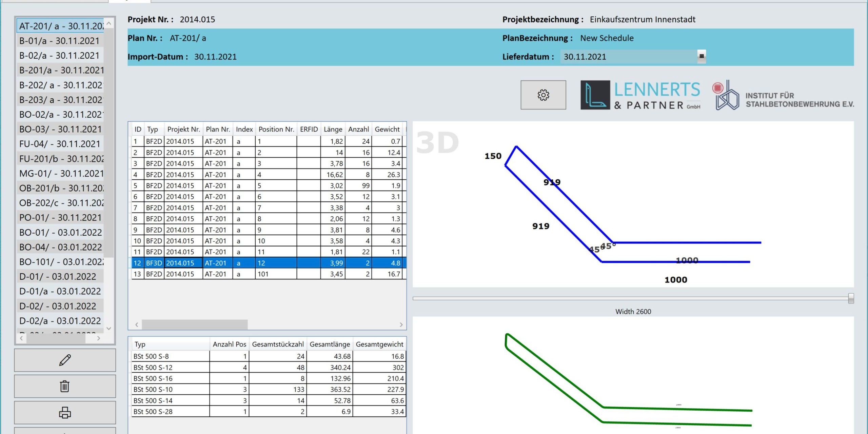Click the Lieferdatum date input field
The image size is (868, 434).
coord(627,57)
